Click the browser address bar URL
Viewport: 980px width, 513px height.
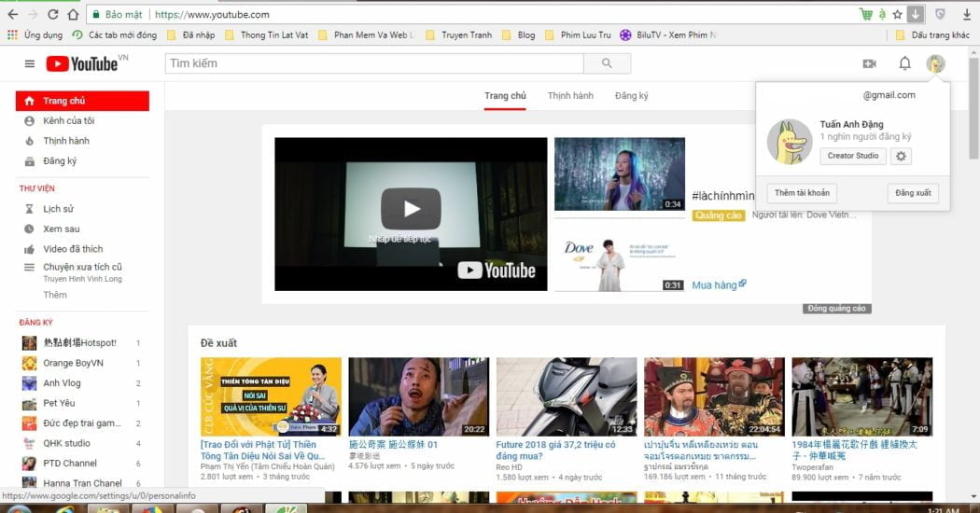tap(212, 14)
